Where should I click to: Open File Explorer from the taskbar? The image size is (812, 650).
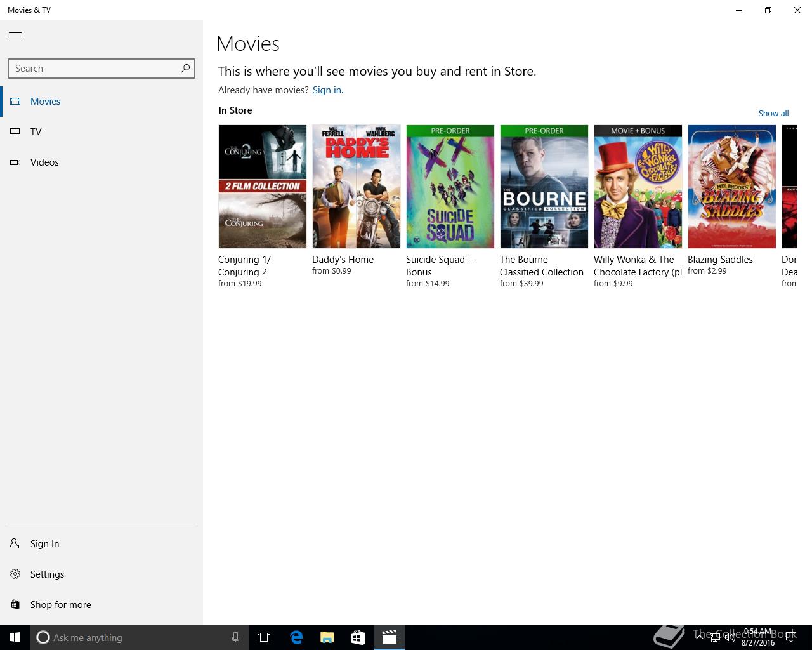click(327, 637)
